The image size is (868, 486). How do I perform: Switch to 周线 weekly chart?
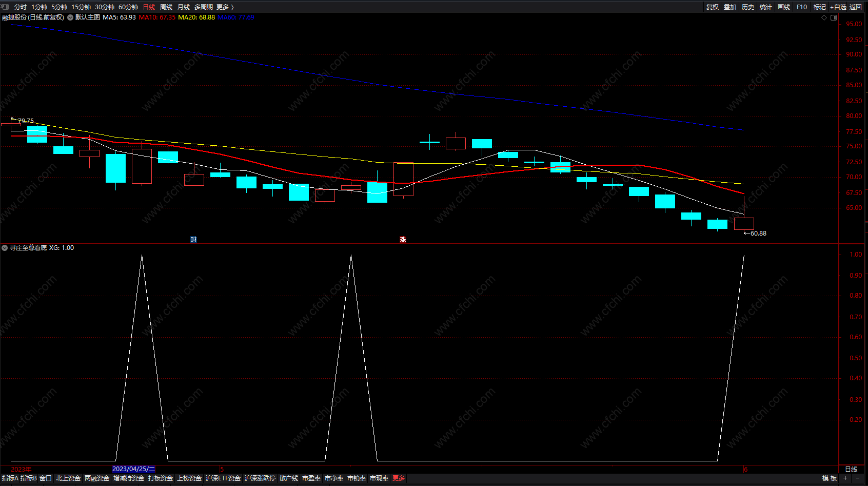pos(166,7)
